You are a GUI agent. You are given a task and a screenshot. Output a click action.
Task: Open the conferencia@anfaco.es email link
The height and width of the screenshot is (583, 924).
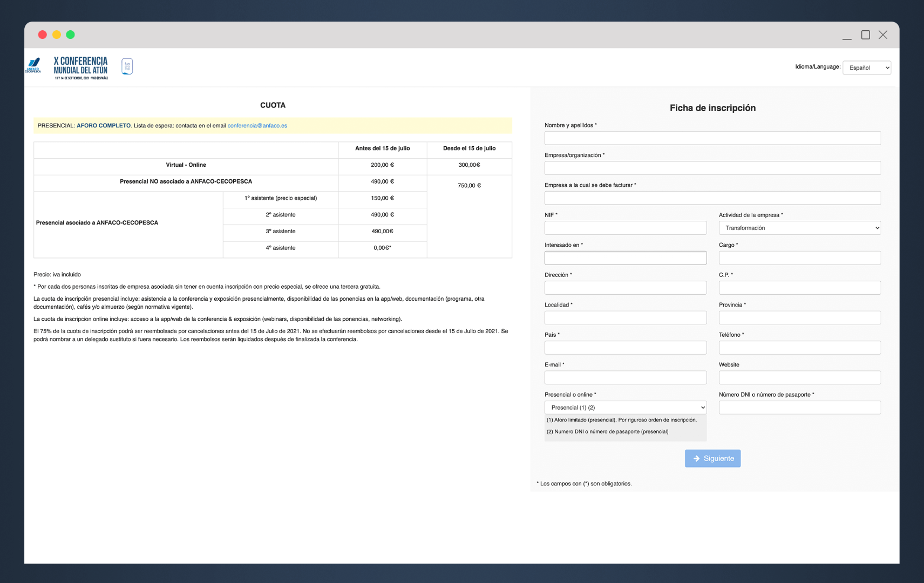coord(257,126)
